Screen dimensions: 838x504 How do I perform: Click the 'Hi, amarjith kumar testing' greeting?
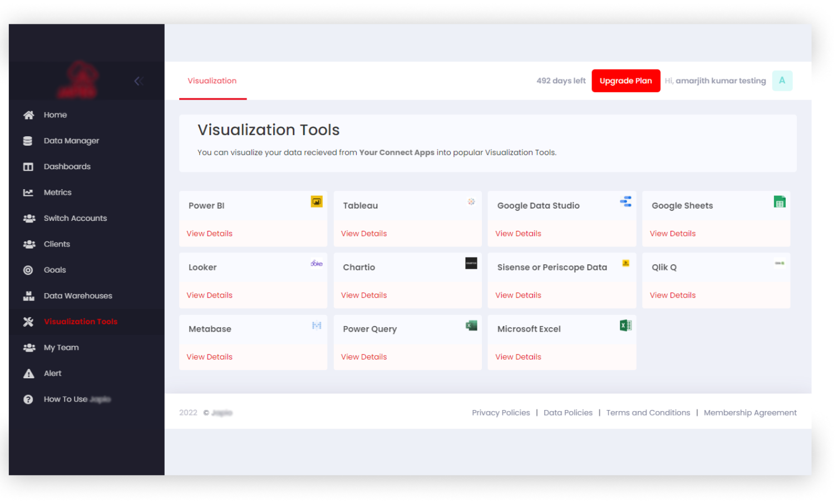715,81
